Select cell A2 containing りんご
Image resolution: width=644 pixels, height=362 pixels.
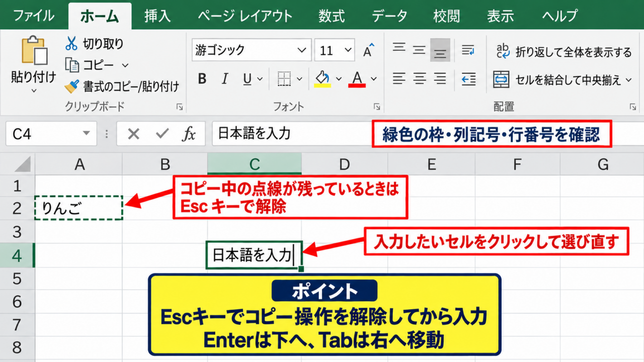(x=78, y=208)
